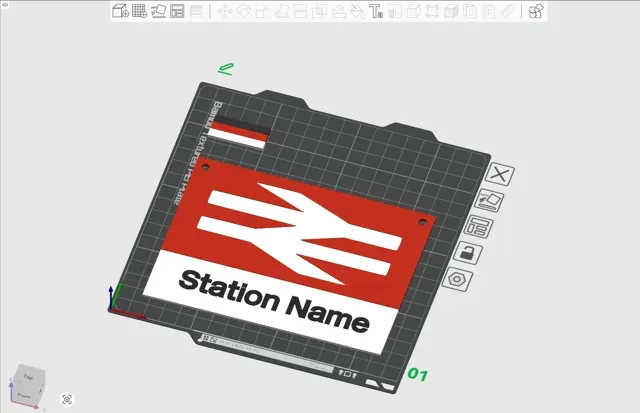Select the Rotate tool icon
The width and height of the screenshot is (640, 413).
244,11
